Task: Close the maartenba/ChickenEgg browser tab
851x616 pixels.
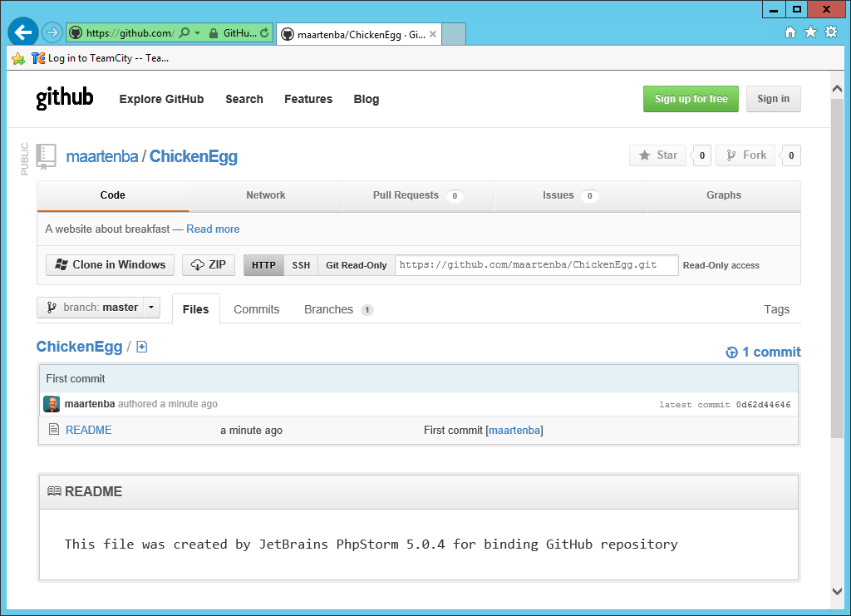Action: tap(432, 34)
